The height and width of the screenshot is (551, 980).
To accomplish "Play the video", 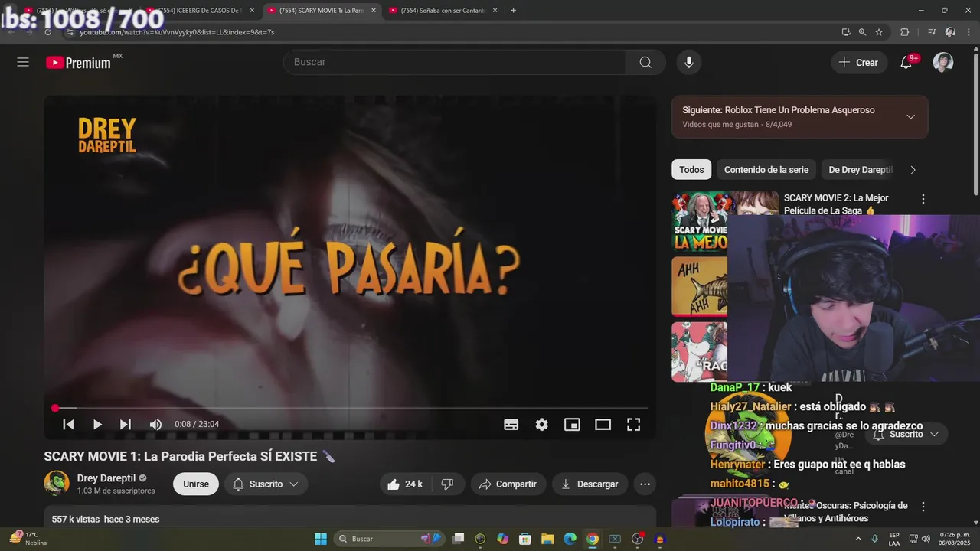I will click(x=97, y=424).
